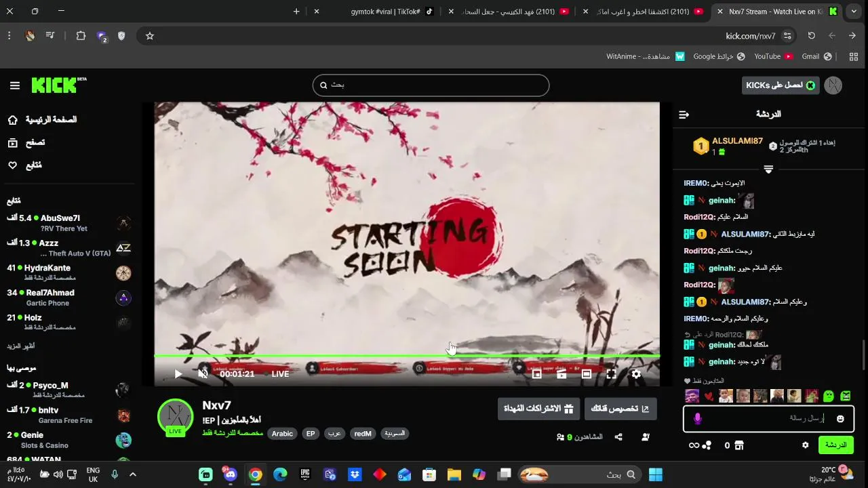Select the redM tag
The image size is (868, 488).
(x=363, y=434)
